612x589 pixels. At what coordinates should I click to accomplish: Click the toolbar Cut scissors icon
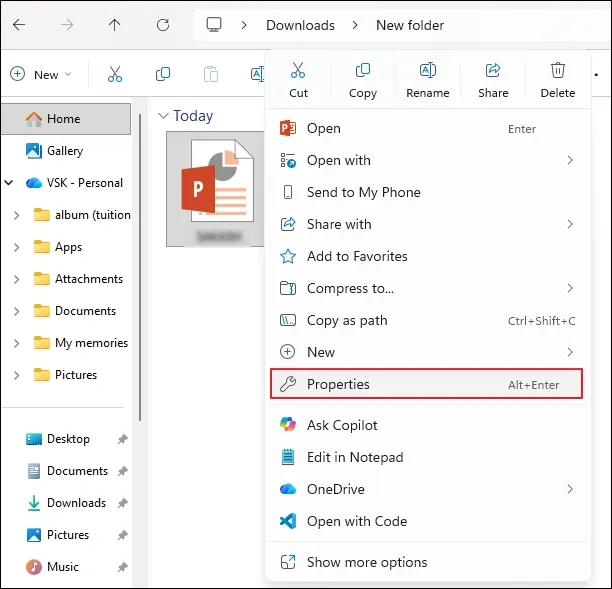pyautogui.click(x=115, y=74)
